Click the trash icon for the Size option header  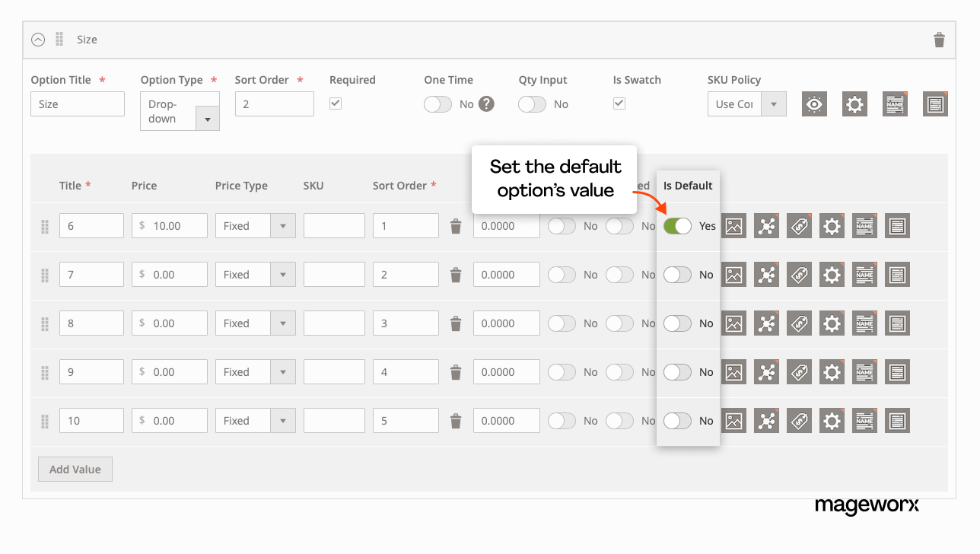click(x=939, y=40)
